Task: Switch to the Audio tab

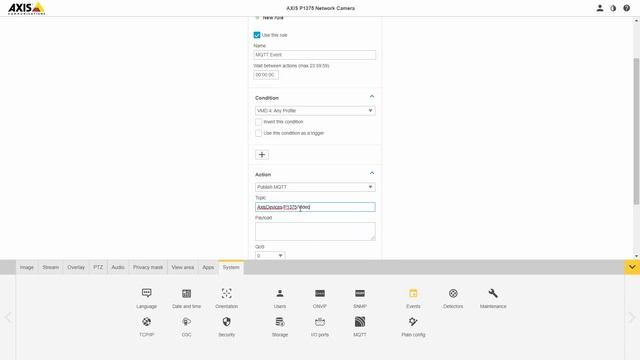Action: pyautogui.click(x=118, y=267)
